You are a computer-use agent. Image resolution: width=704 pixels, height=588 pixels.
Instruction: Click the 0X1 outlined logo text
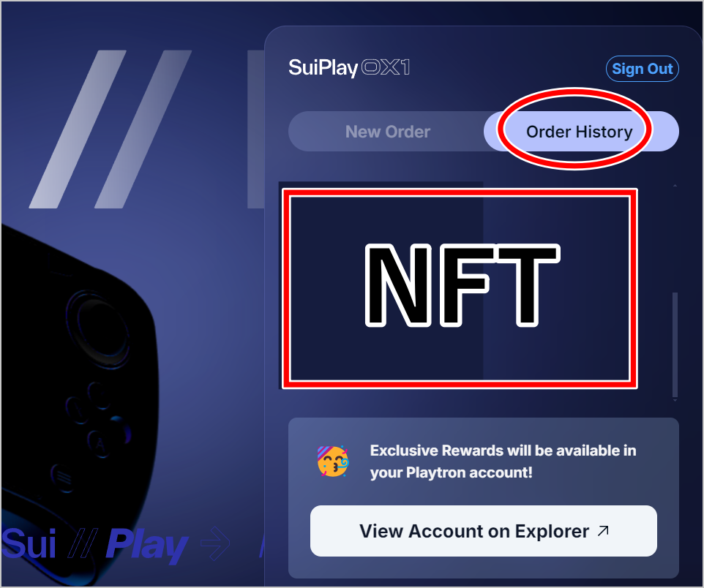coord(386,68)
